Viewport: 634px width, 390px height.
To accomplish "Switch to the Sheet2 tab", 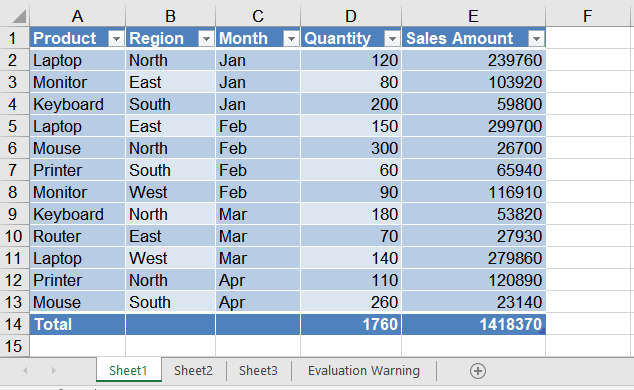I will (x=193, y=370).
